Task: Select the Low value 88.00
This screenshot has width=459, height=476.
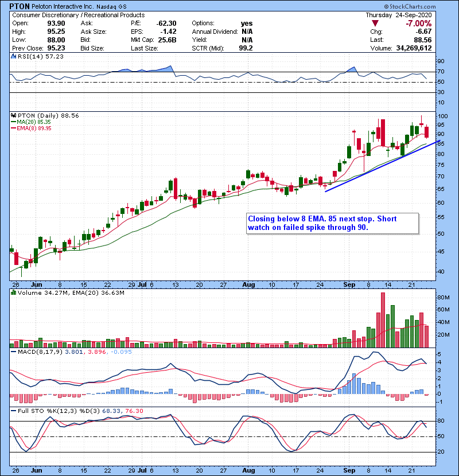Action: [x=56, y=40]
